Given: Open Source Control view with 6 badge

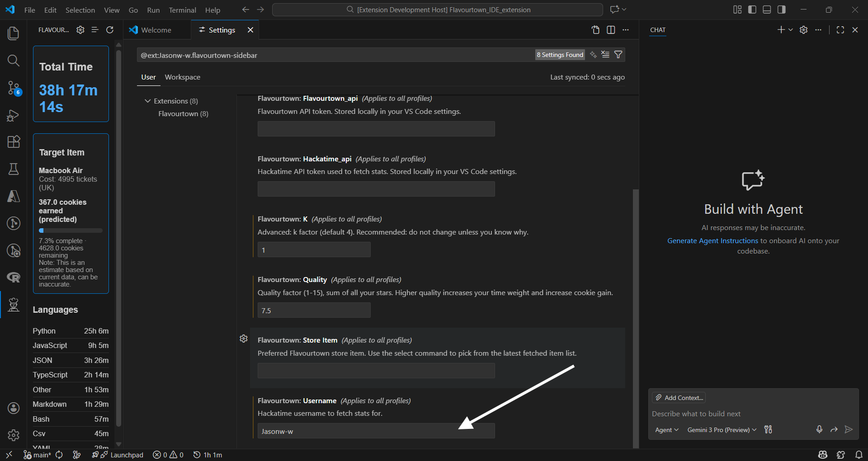Looking at the screenshot, I should (14, 88).
